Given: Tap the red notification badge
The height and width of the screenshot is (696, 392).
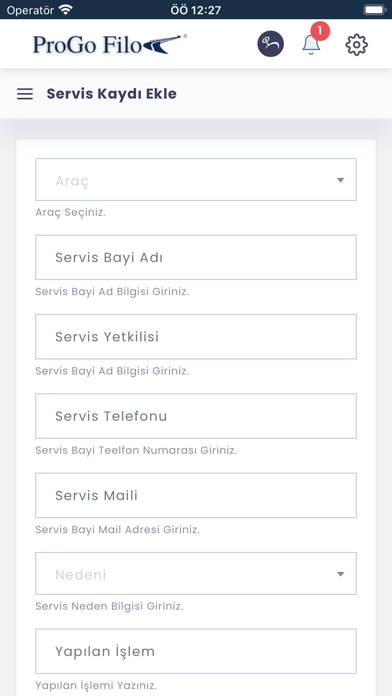Looking at the screenshot, I should click(320, 32).
